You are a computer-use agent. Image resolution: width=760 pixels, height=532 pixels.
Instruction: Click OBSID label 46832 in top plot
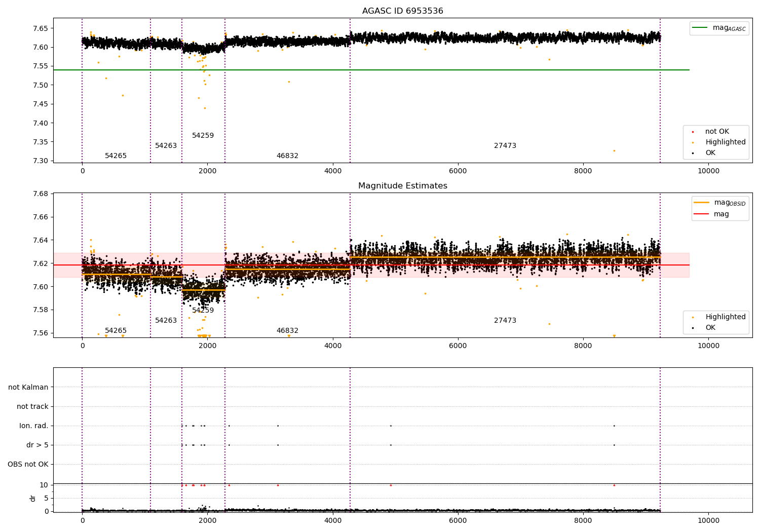pos(287,156)
